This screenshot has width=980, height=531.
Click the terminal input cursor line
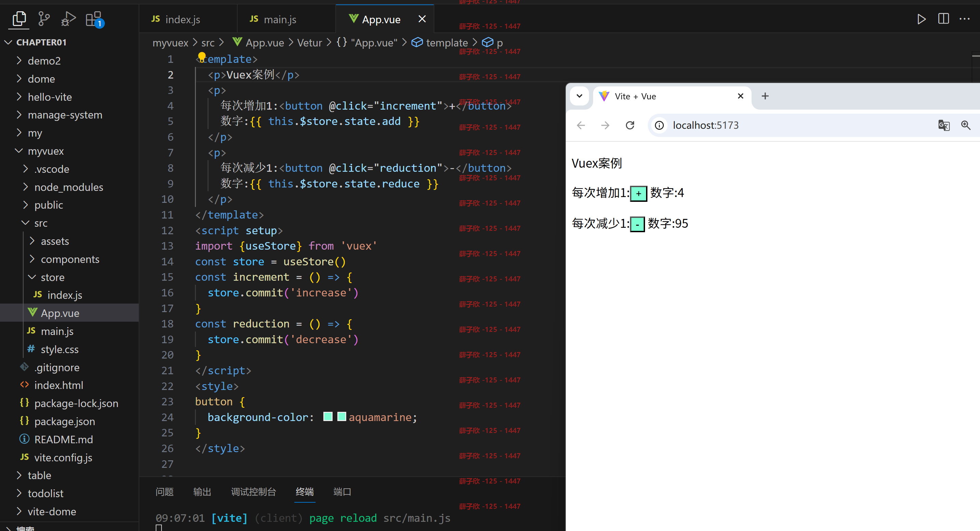159,528
